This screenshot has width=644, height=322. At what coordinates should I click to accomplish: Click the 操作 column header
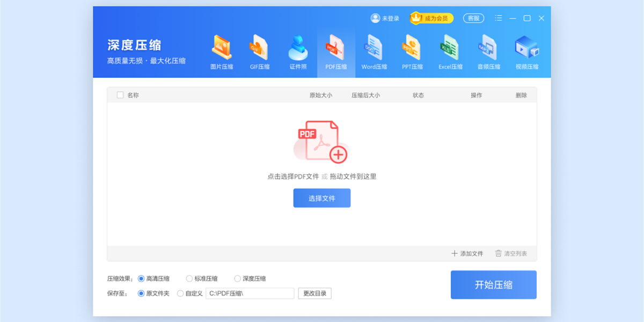click(476, 95)
